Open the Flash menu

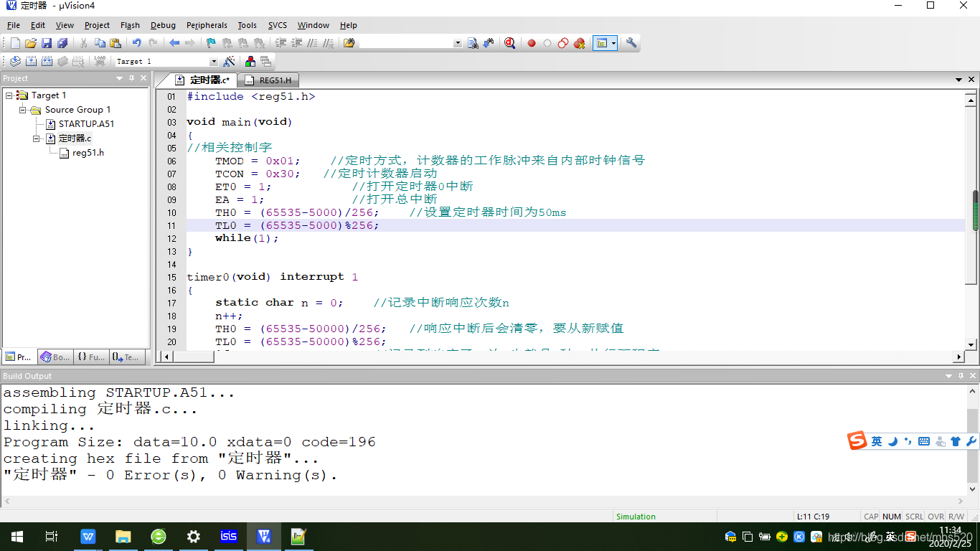point(131,25)
